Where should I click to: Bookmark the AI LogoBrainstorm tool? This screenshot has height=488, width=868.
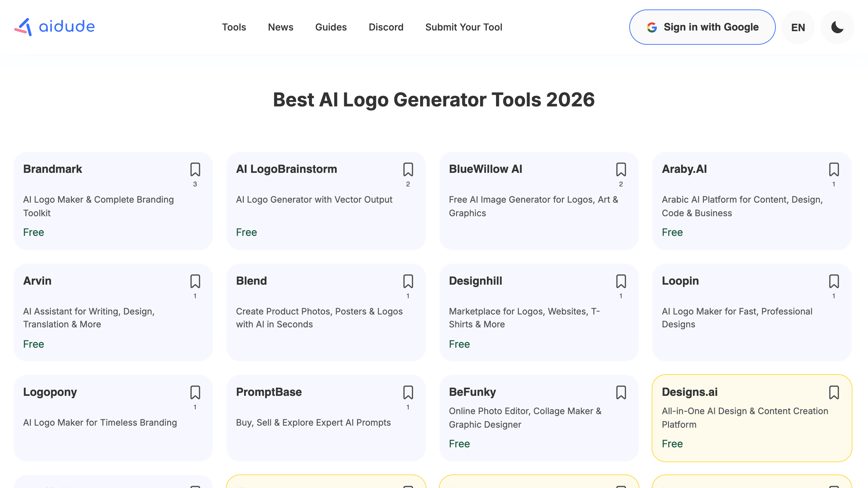coord(408,169)
